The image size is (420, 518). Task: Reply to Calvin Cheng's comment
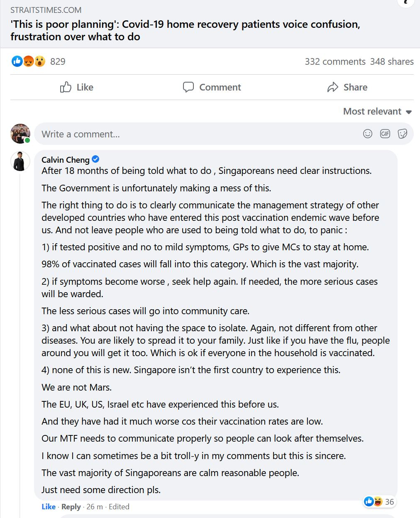pyautogui.click(x=71, y=506)
